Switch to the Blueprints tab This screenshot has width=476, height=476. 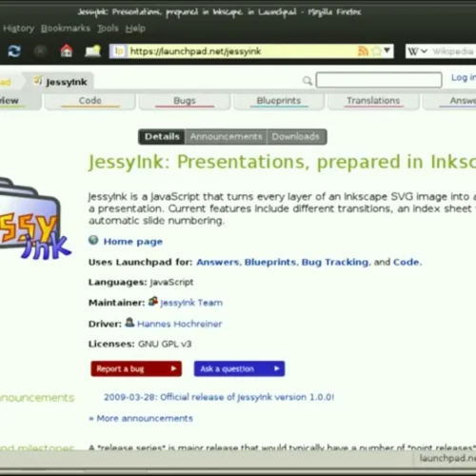click(279, 101)
